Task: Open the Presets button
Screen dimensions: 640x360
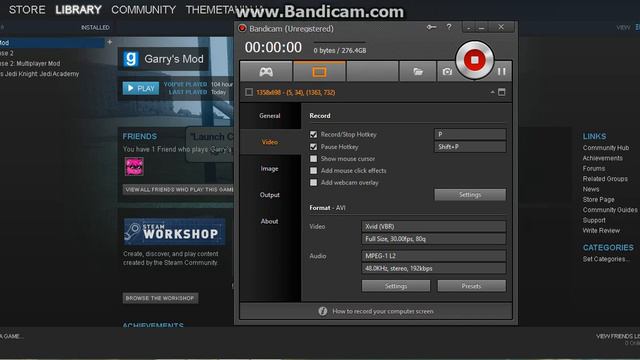Action: coord(471,286)
